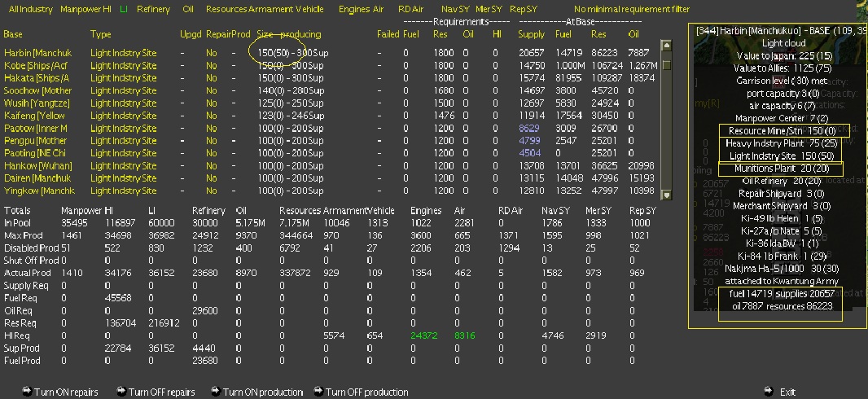868x399 pixels.
Task: Filter list by Manpower industry
Action: pos(81,10)
